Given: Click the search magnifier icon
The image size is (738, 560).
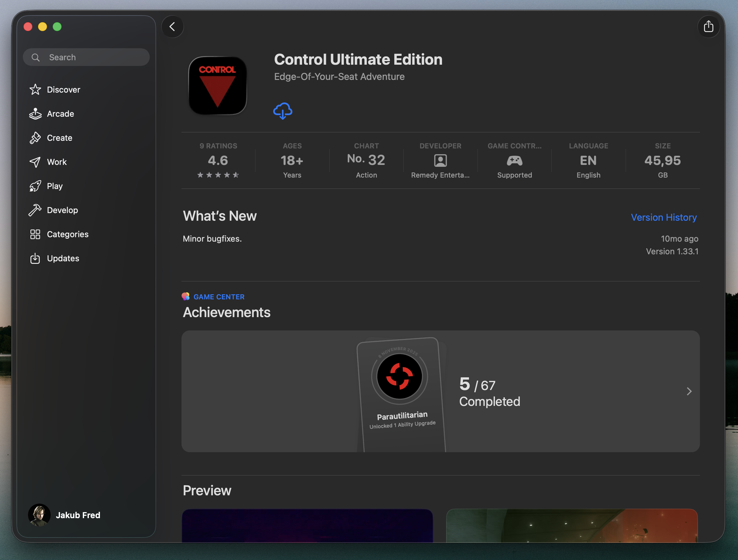Looking at the screenshot, I should (35, 57).
